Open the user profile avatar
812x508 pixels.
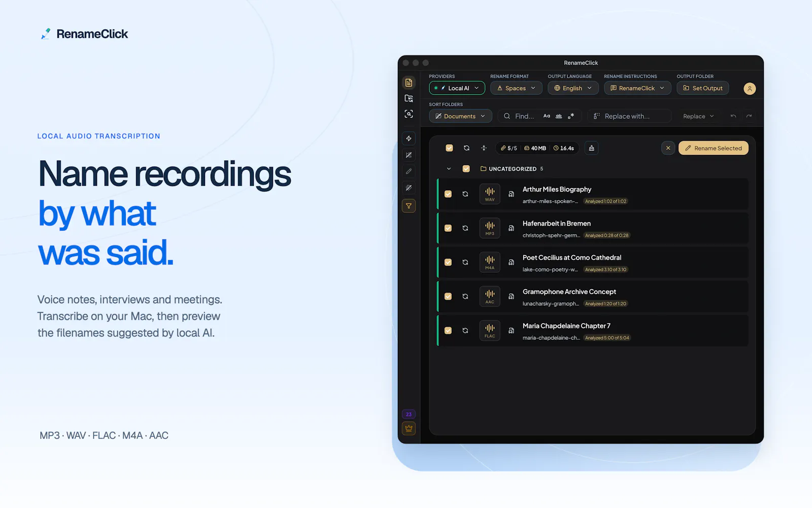pos(750,88)
